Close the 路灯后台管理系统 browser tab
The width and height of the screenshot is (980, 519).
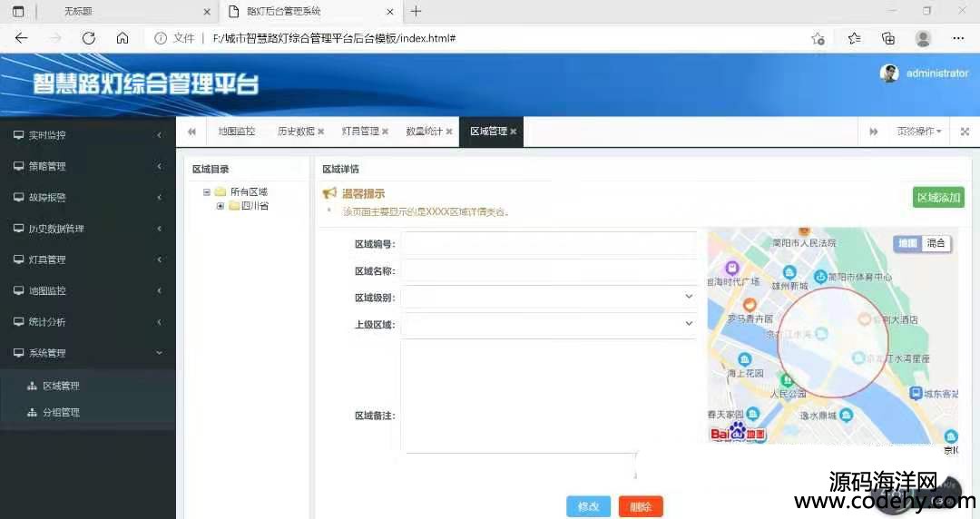[390, 12]
